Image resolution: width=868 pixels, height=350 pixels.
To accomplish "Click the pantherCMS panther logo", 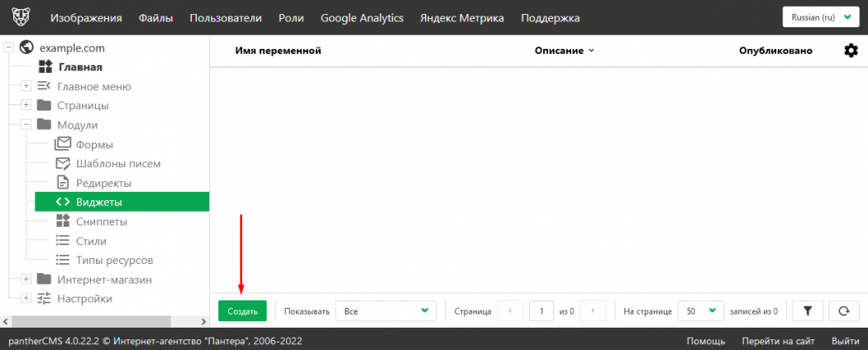I will point(22,17).
